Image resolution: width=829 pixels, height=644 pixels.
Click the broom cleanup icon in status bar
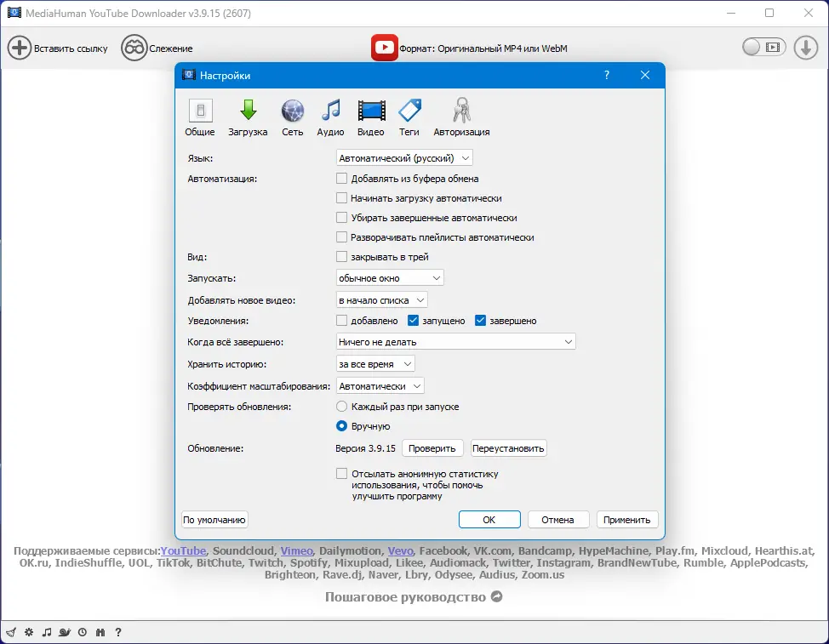(12, 632)
